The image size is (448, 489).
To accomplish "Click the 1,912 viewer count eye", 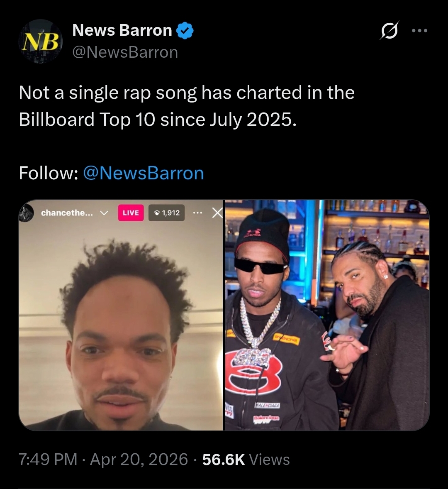I will coord(167,213).
